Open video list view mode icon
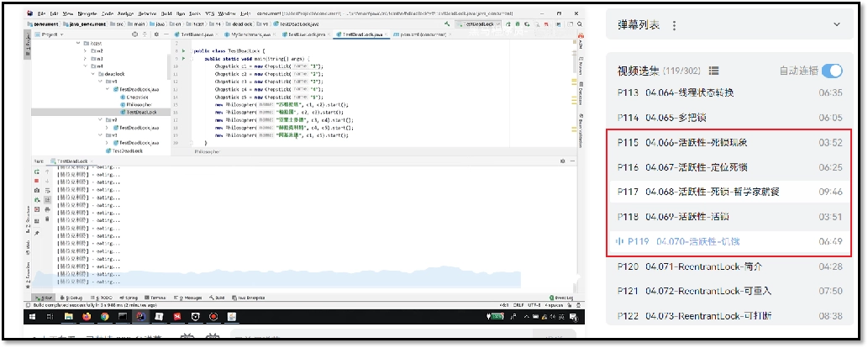 pos(713,71)
